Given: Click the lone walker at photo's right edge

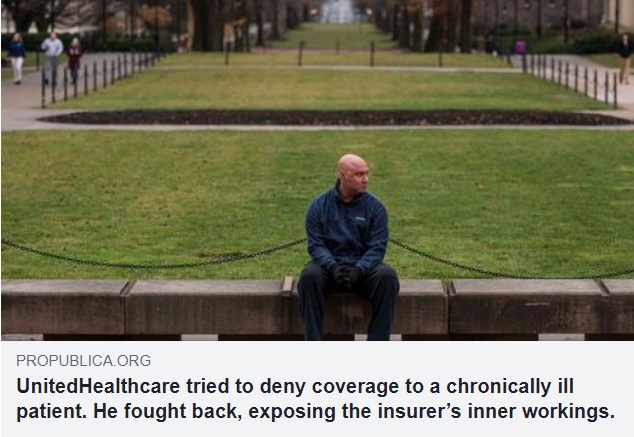Looking at the screenshot, I should click(x=625, y=59).
